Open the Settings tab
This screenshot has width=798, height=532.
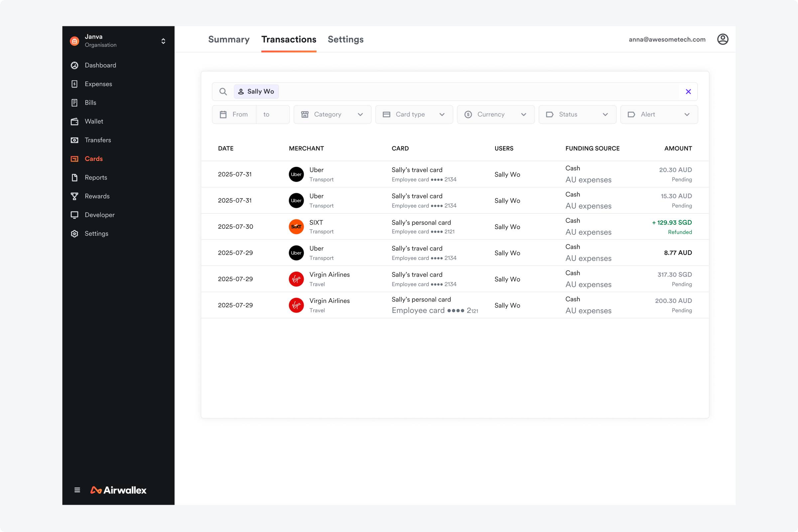point(346,39)
